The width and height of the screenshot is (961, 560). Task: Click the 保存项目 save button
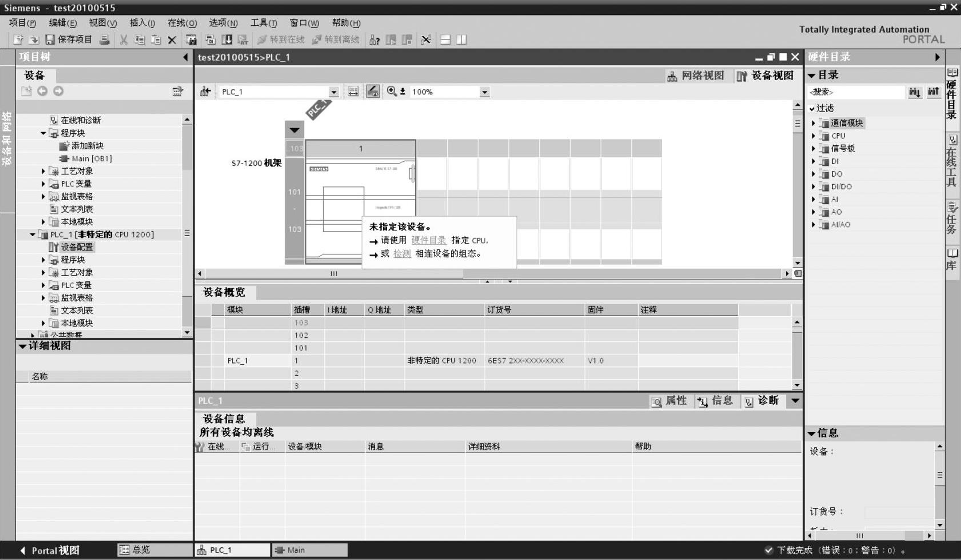69,39
